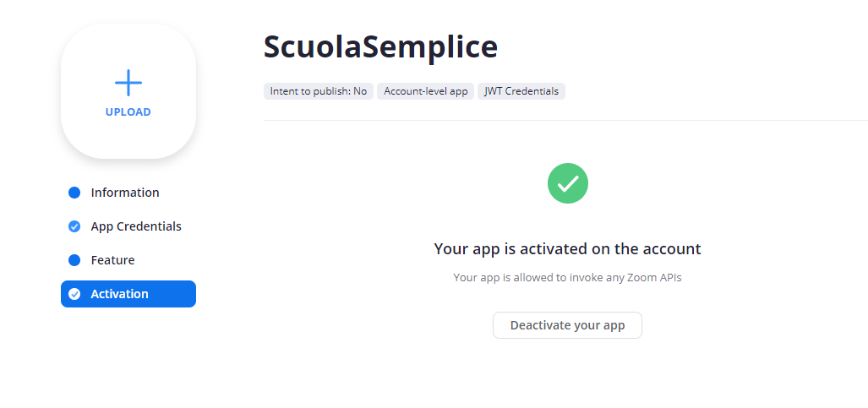Click the Deactivate your app button
Screen dimensions: 868x408
tap(567, 325)
